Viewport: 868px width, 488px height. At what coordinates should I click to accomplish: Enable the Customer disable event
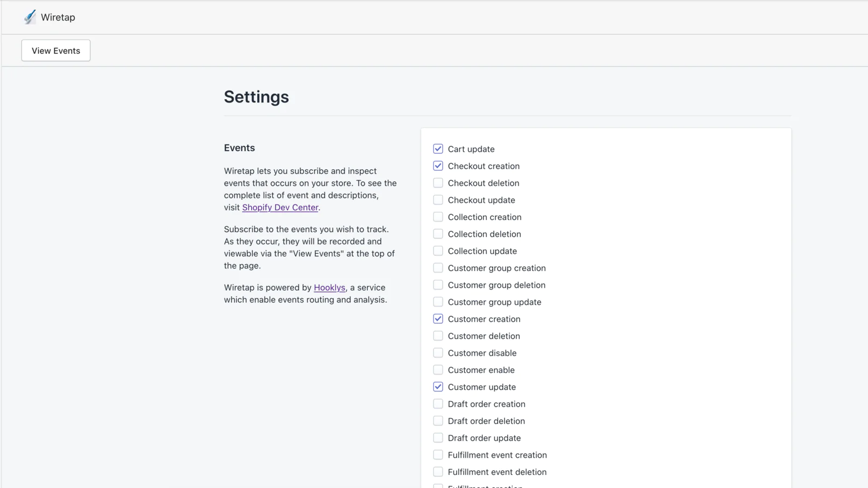pos(438,353)
